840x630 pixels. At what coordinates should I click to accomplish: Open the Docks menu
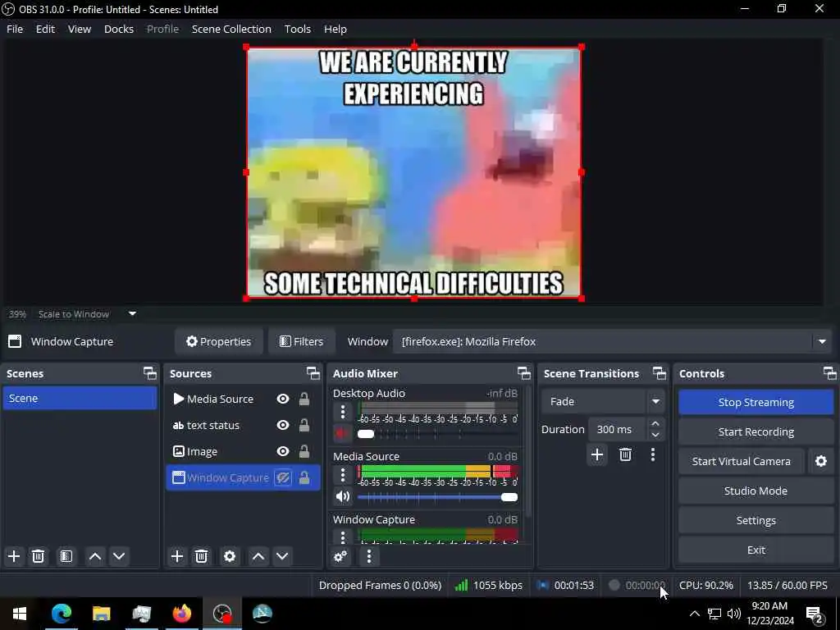(x=119, y=29)
